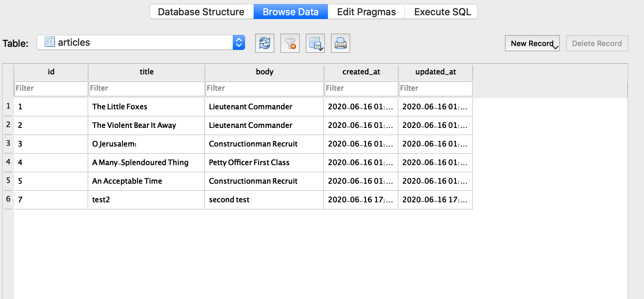Click the print table icon
This screenshot has width=644, height=299.
pos(340,43)
